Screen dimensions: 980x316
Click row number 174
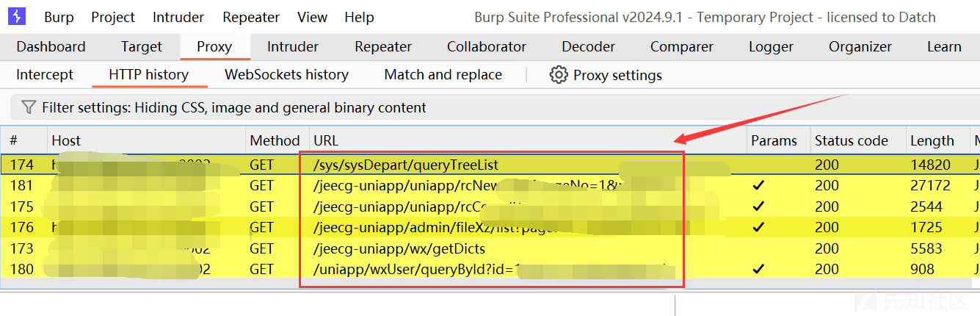(21, 165)
